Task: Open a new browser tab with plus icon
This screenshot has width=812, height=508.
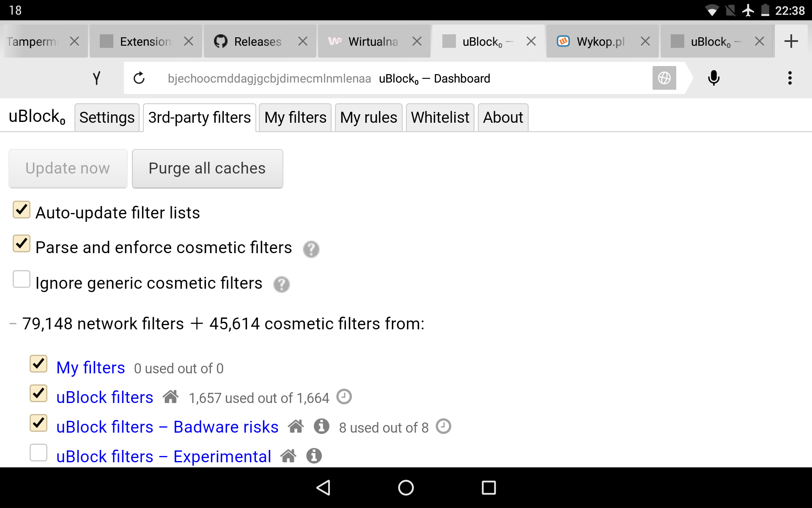Action: pos(792,41)
